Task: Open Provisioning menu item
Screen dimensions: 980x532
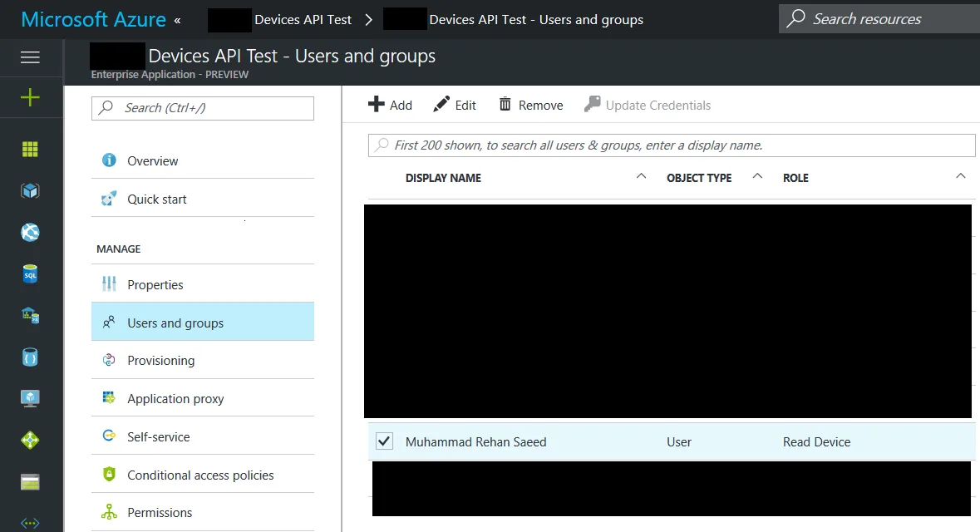Action: 203,360
